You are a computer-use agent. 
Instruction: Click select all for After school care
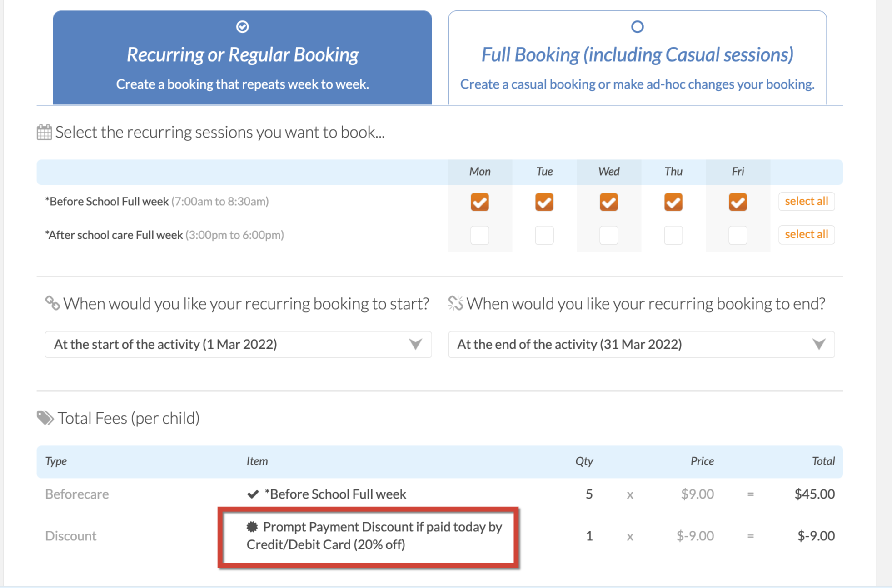pyautogui.click(x=807, y=234)
